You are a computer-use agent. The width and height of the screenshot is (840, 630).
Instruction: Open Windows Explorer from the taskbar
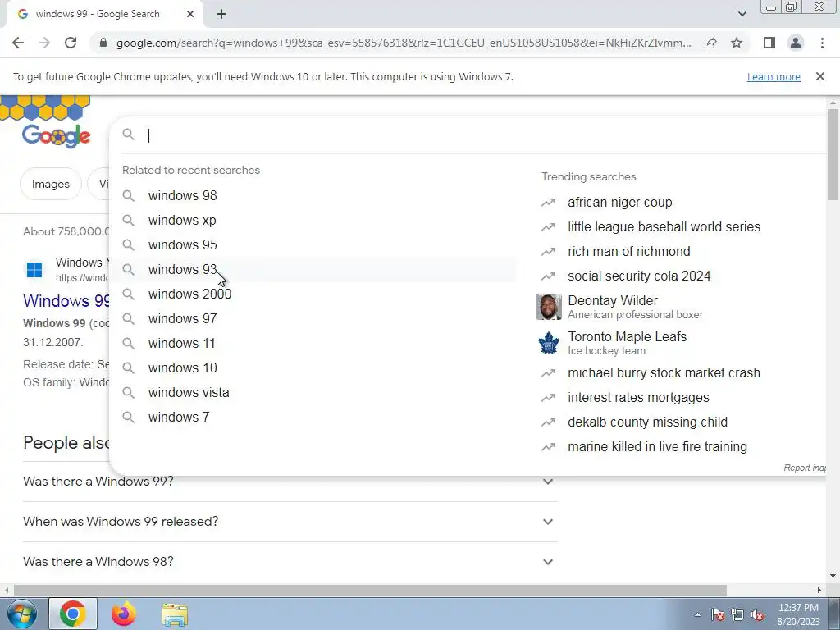[x=175, y=614]
